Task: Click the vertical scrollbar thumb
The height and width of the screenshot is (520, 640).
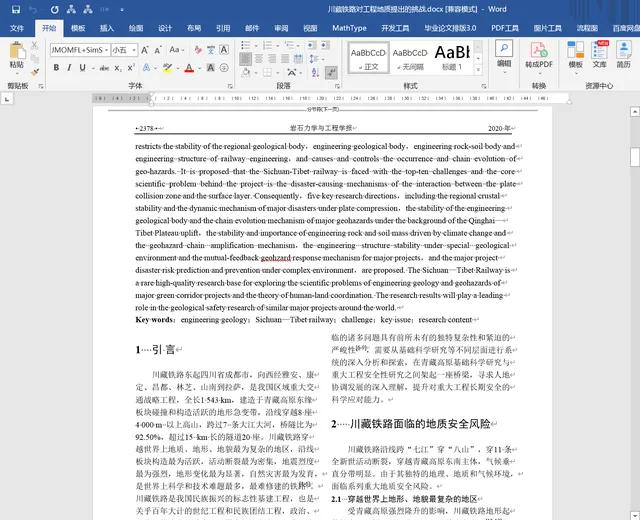Action: 635,157
